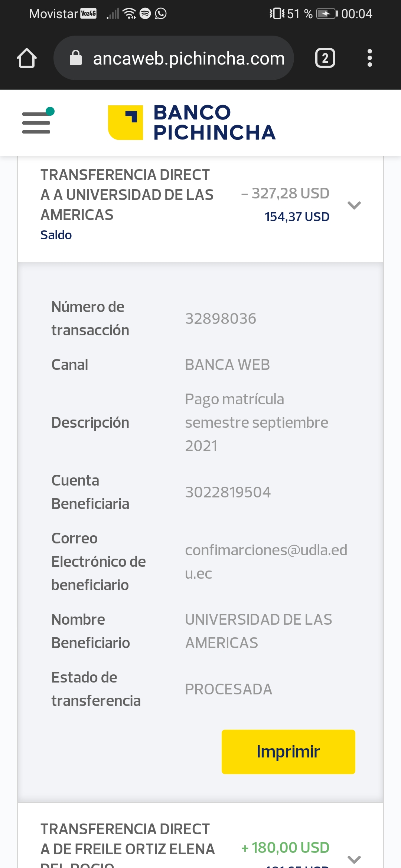Tap the -327,28 USD transfer amount

(x=285, y=193)
